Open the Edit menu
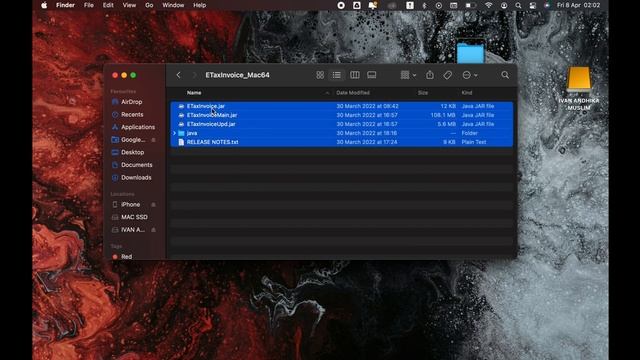Screen dimensions: 640x360 pyautogui.click(x=108, y=5)
